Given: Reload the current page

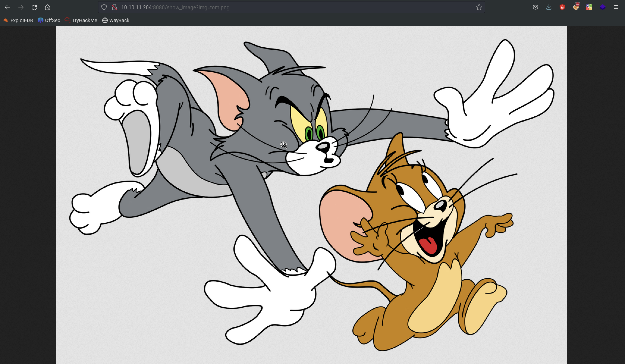Looking at the screenshot, I should [x=34, y=7].
